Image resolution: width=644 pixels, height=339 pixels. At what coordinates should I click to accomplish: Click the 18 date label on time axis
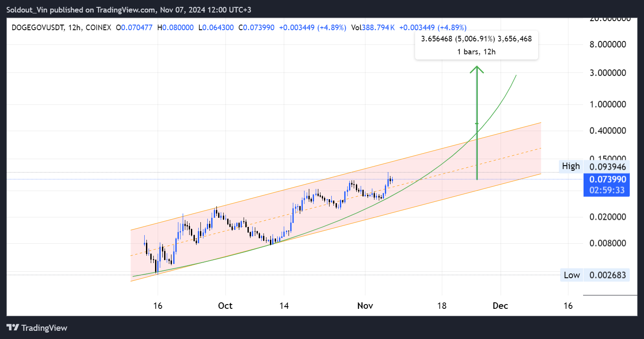[x=441, y=306]
